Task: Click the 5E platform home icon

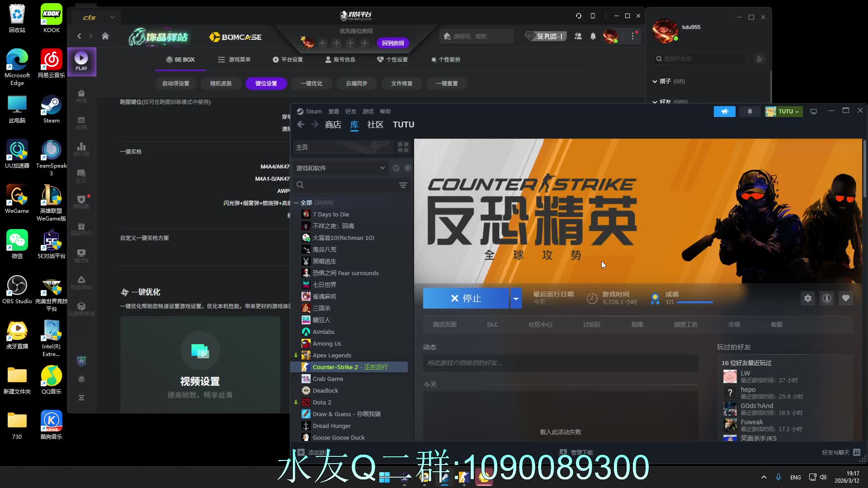Action: [x=105, y=36]
